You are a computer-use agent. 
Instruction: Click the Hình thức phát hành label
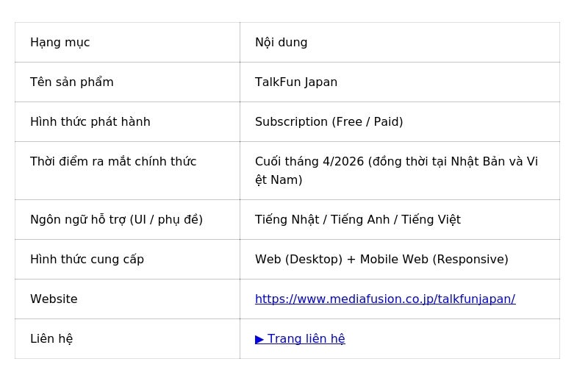[90, 121]
